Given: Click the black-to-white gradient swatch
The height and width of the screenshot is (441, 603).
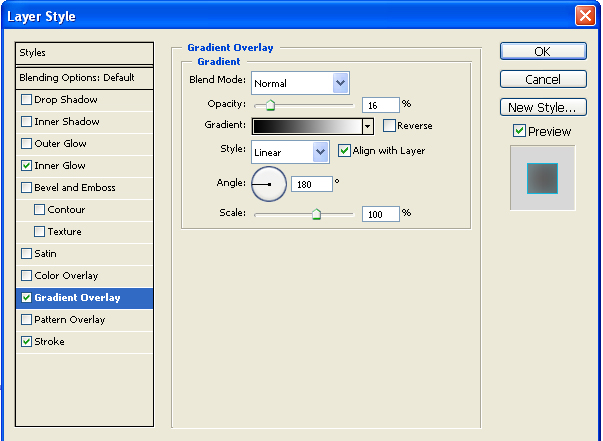Looking at the screenshot, I should (x=307, y=126).
